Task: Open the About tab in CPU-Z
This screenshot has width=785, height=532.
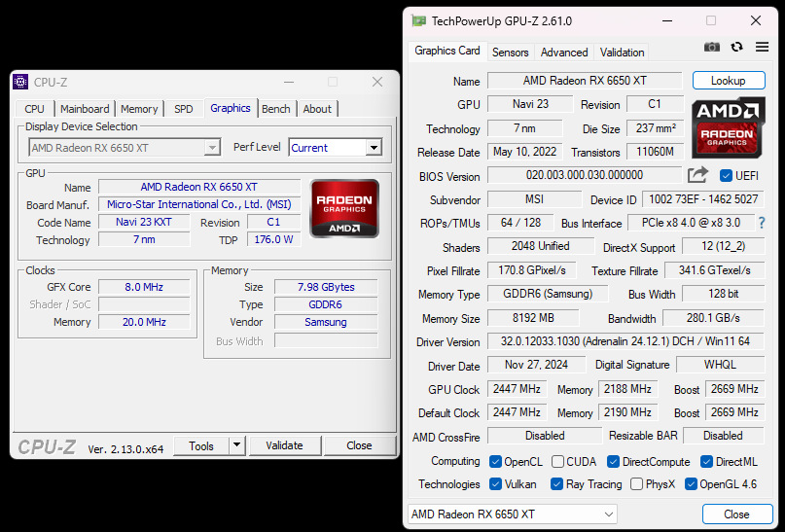Action: (317, 109)
